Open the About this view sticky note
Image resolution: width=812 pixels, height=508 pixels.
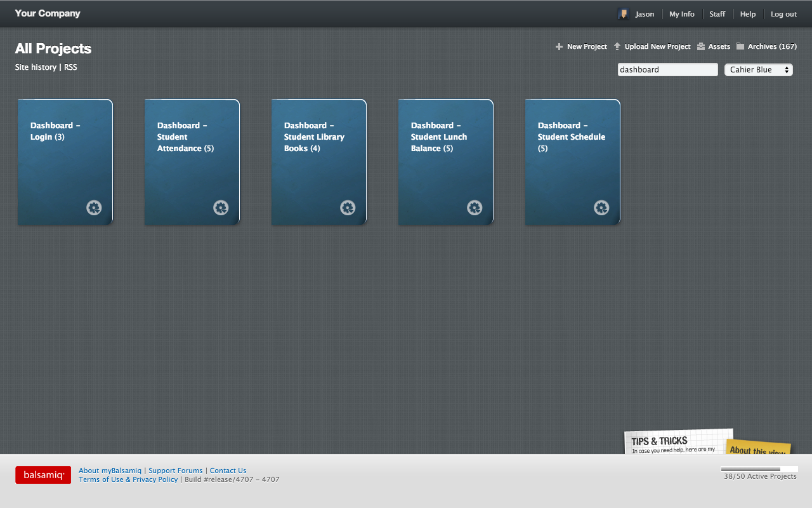759,452
